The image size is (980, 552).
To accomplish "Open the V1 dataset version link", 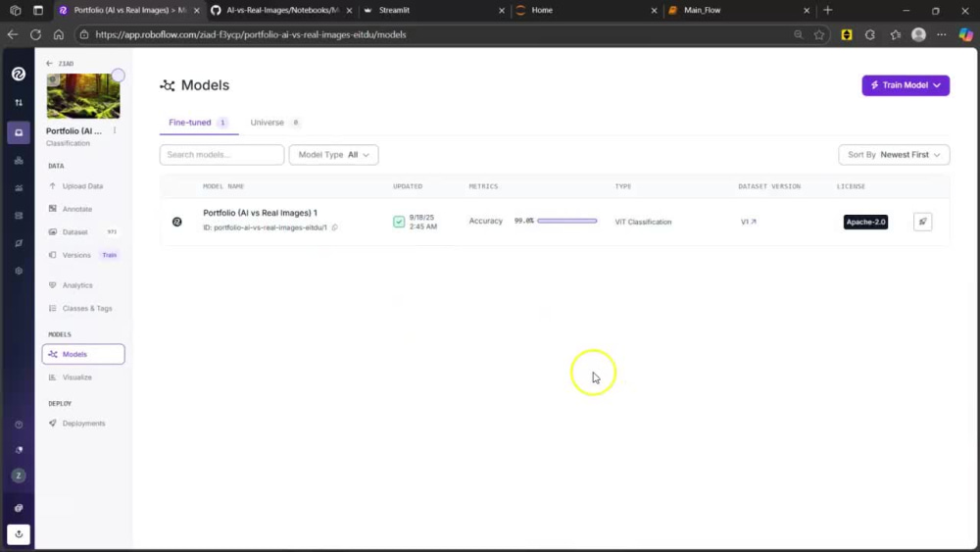I will [x=748, y=222].
